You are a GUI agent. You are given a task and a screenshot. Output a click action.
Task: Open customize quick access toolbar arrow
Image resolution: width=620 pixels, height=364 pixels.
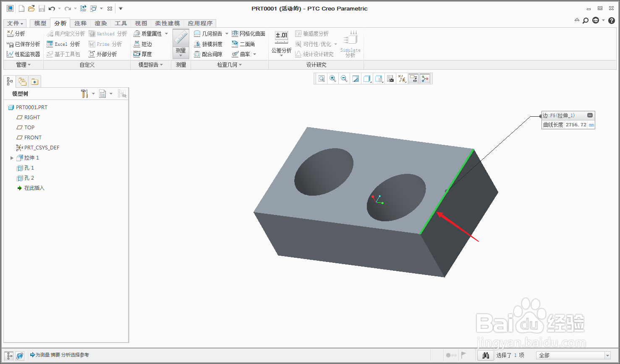[x=120, y=8]
